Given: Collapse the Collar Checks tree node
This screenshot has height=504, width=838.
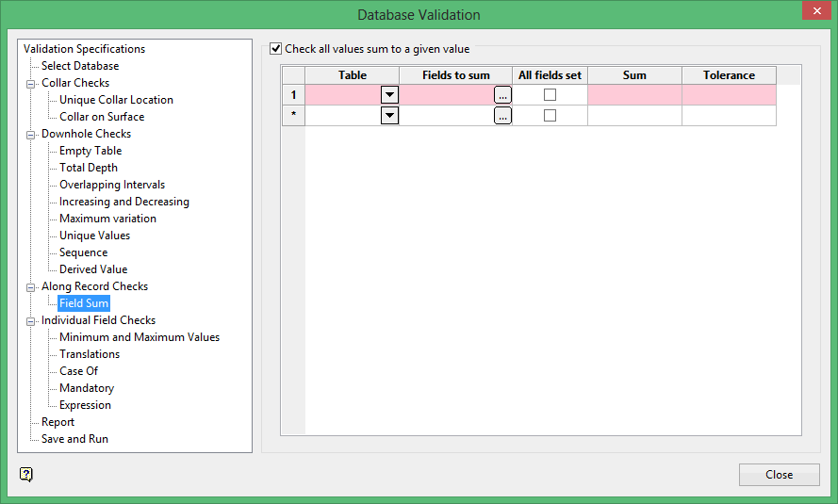Looking at the screenshot, I should click(31, 83).
